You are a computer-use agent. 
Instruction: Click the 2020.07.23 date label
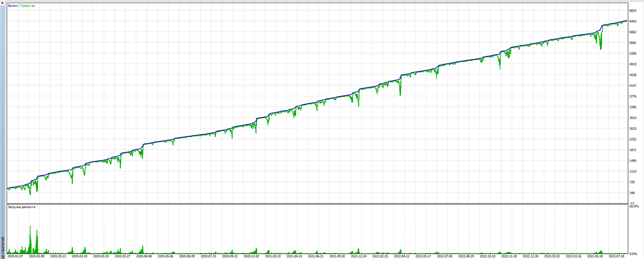coord(209,256)
